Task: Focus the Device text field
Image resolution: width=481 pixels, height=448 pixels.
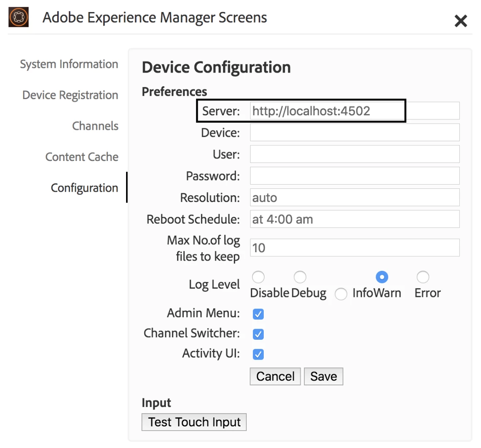Action: (x=354, y=133)
